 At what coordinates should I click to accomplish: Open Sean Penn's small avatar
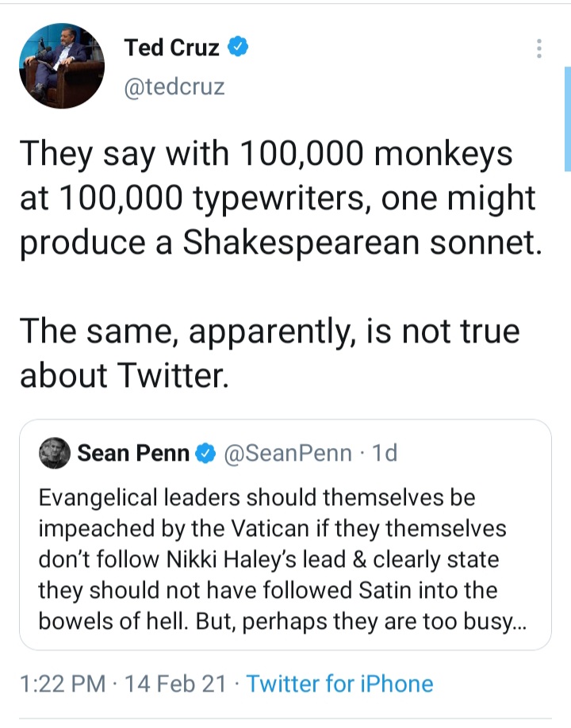(x=55, y=453)
